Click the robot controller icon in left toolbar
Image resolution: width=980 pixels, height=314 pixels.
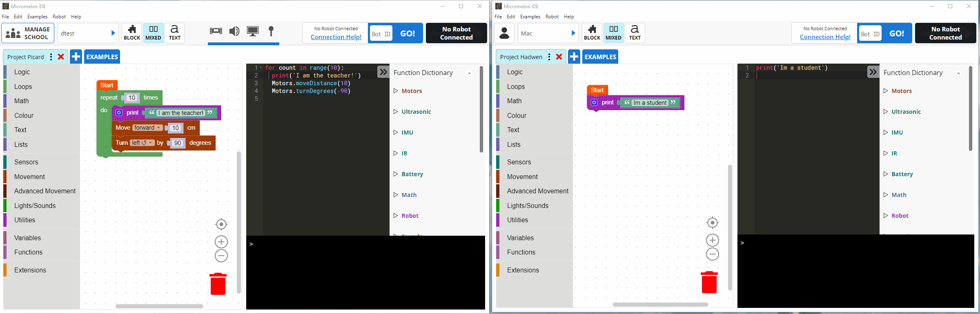(x=216, y=31)
